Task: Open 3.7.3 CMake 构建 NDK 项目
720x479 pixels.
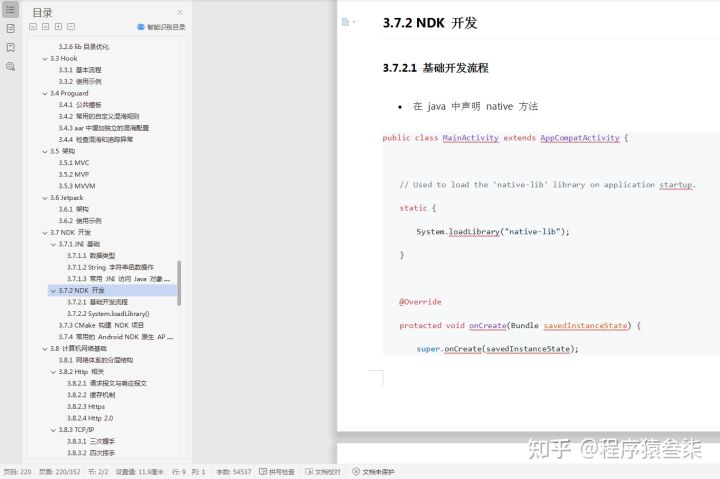Action: (x=101, y=325)
